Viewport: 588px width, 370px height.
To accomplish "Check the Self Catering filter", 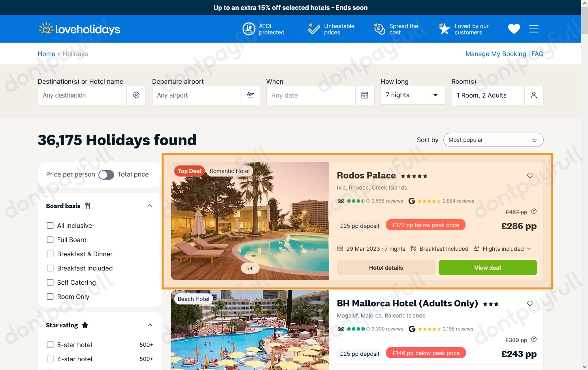I will click(x=50, y=282).
